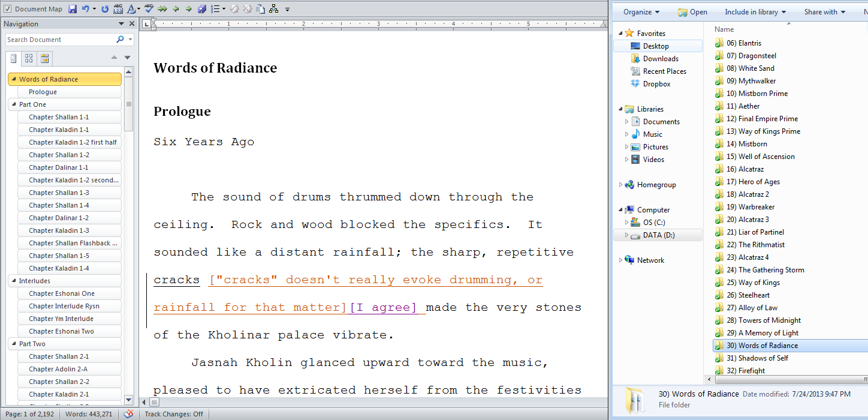
Task: Click the Undo arrow icon
Action: pyautogui.click(x=86, y=9)
